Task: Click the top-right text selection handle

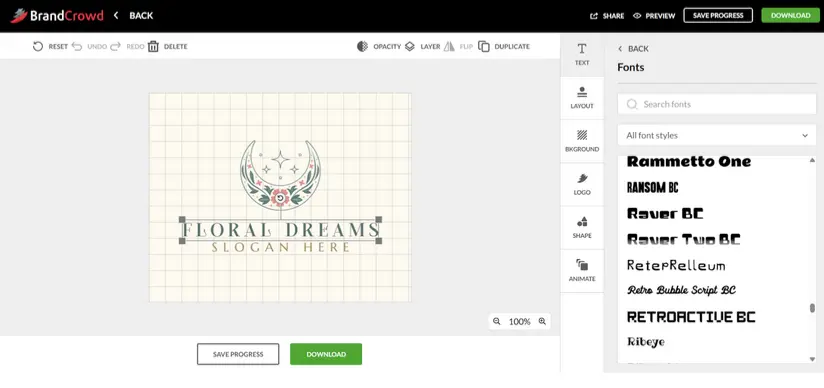Action: click(x=378, y=219)
